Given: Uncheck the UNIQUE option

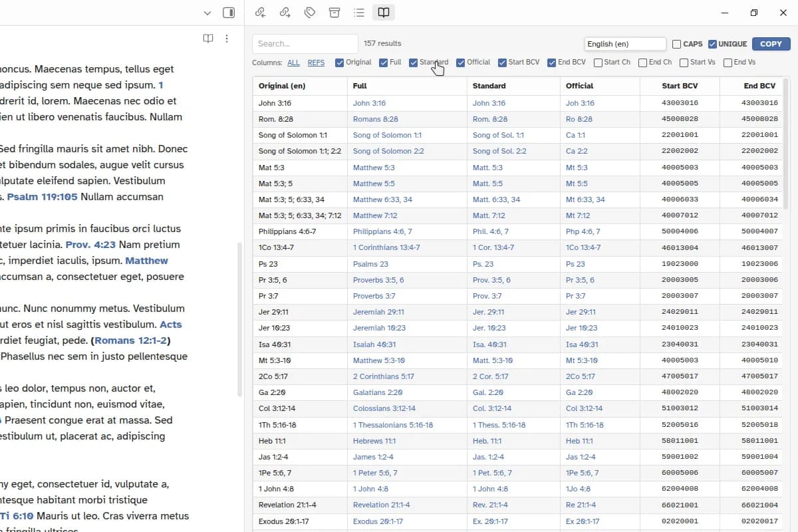Looking at the screenshot, I should point(712,44).
